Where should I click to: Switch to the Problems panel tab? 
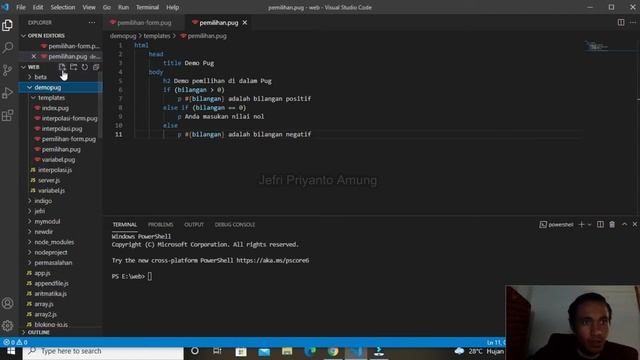tap(160, 225)
